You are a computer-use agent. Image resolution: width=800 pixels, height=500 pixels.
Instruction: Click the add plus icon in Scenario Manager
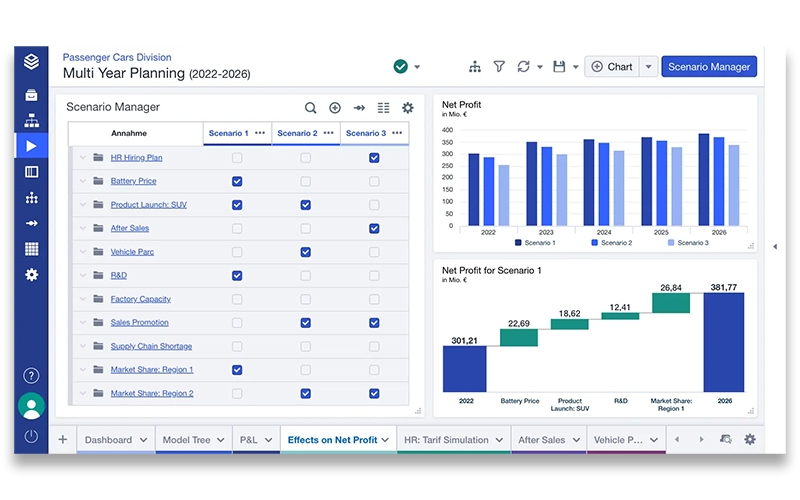click(x=335, y=108)
